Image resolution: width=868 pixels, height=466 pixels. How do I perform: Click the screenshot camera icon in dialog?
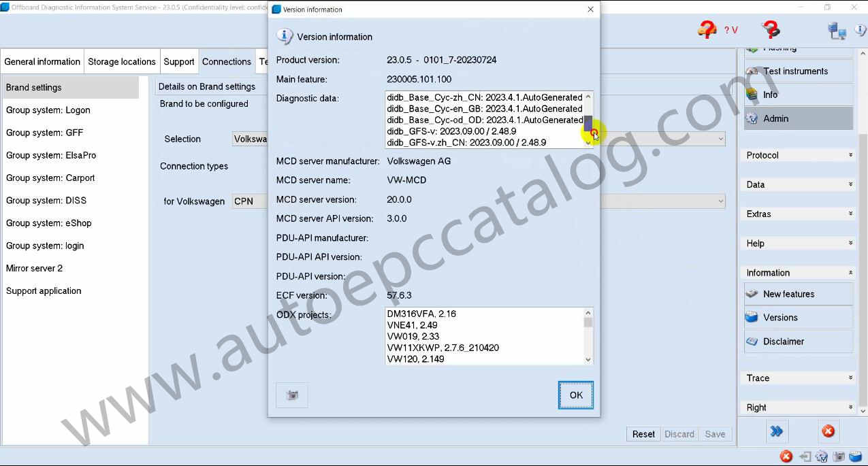(292, 395)
